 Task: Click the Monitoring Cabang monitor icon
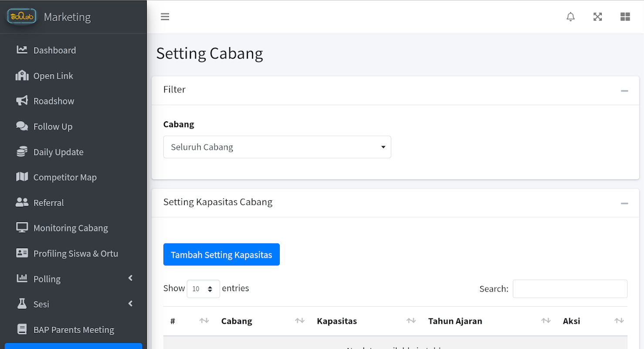point(22,228)
